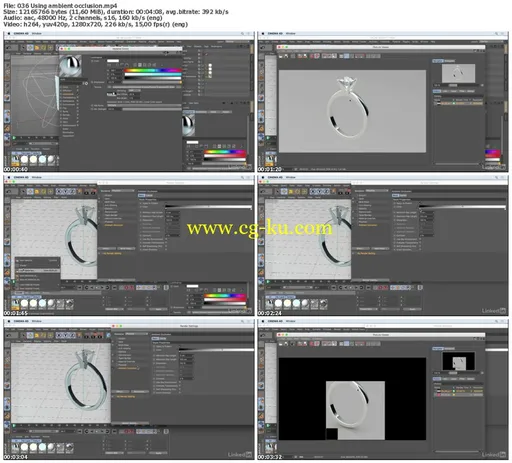This screenshot has width=512, height=463.
Task: Expand the Shader submenu arrow in 00:01:45 context menu
Action: tap(58, 265)
